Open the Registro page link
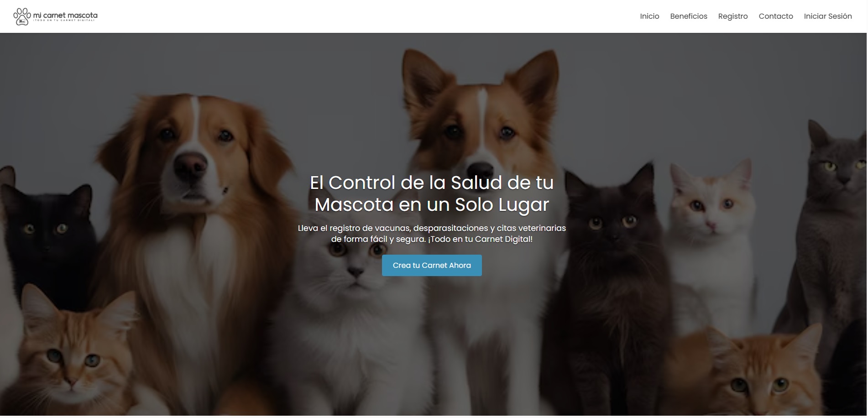The image size is (868, 418). 733,16
